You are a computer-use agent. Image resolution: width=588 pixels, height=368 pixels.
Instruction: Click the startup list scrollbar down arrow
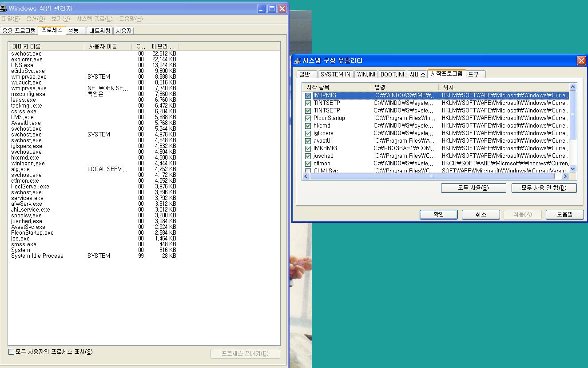572,168
